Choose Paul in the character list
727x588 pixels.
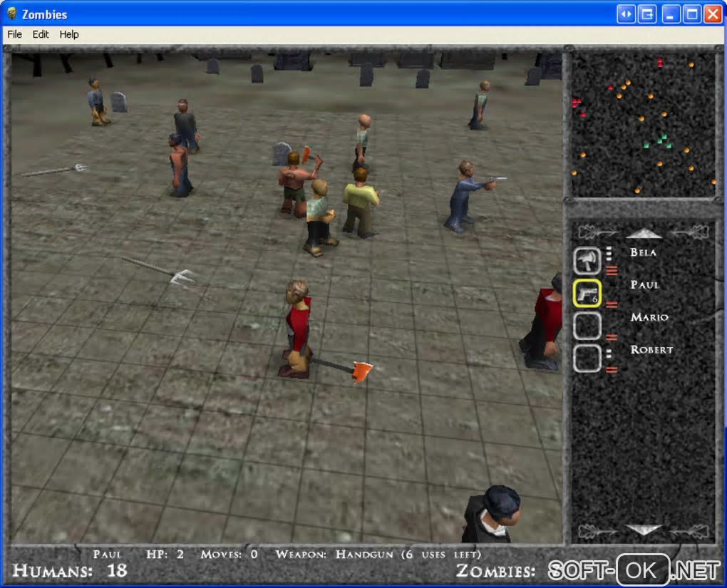click(644, 284)
